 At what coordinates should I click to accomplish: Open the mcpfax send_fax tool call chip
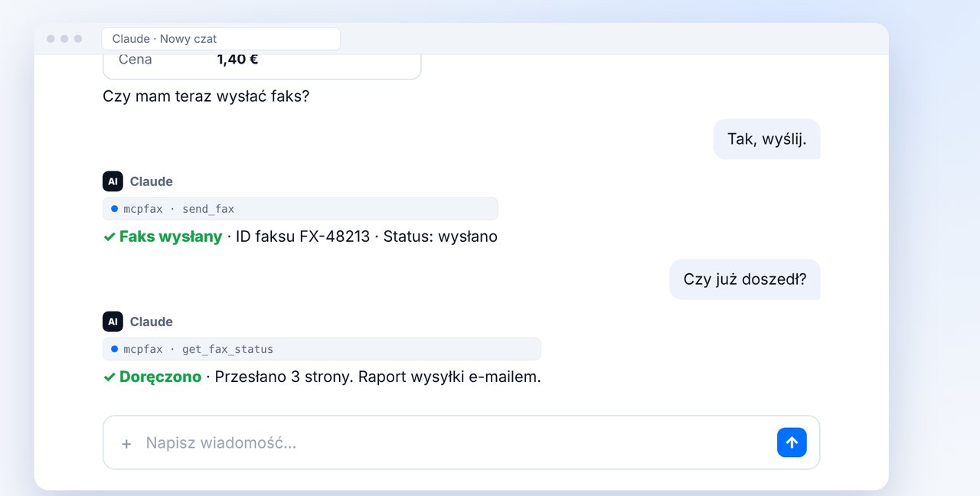coord(300,209)
